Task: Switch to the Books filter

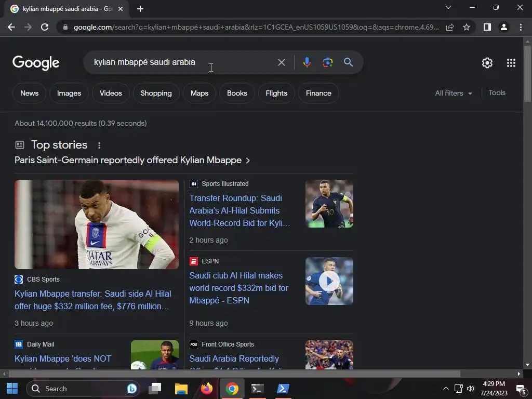Action: tap(237, 94)
